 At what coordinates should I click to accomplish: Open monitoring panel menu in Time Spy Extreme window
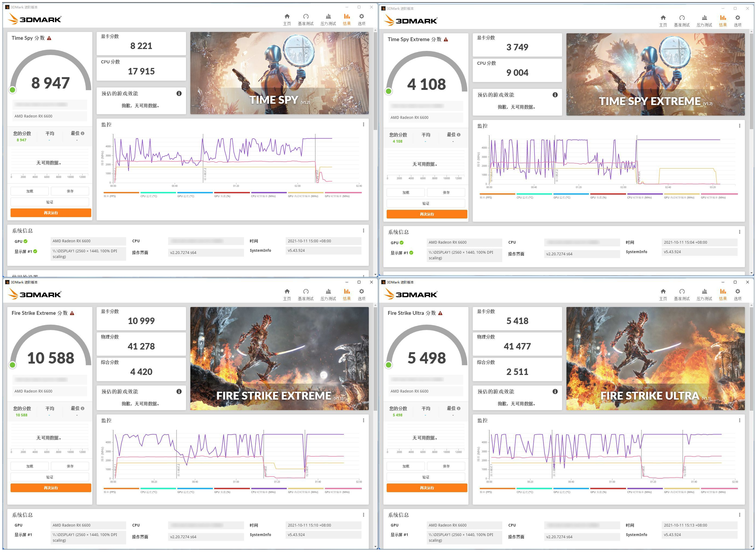tap(739, 126)
